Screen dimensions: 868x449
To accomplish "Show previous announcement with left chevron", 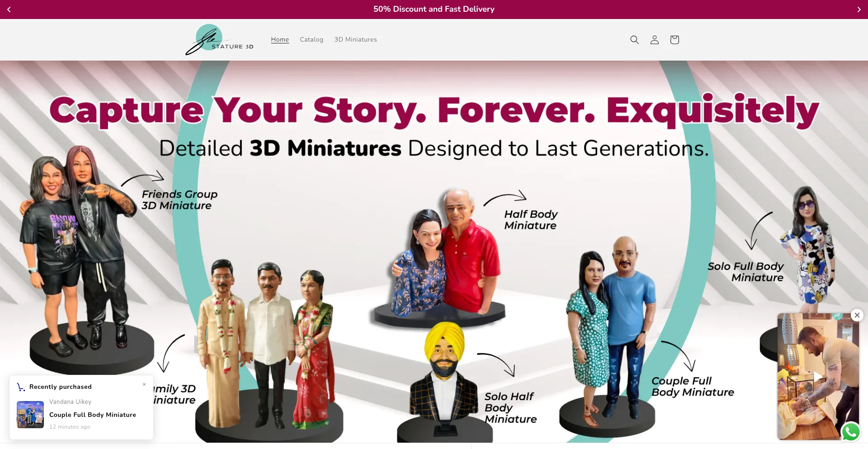I will click(x=9, y=9).
